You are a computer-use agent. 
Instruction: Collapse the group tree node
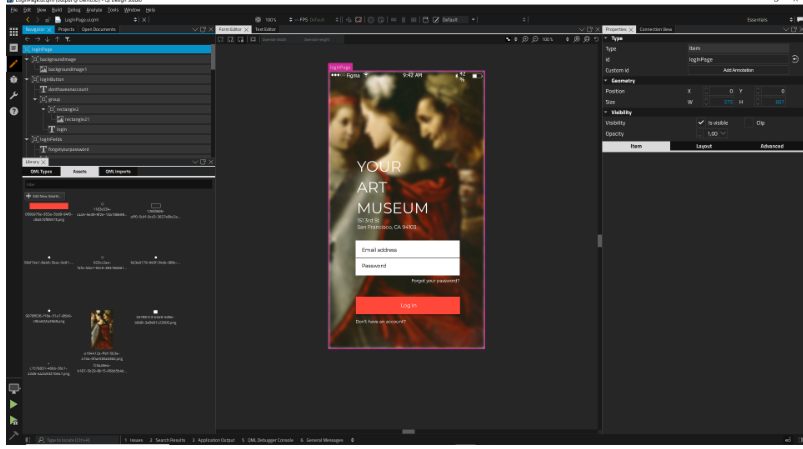pos(35,99)
